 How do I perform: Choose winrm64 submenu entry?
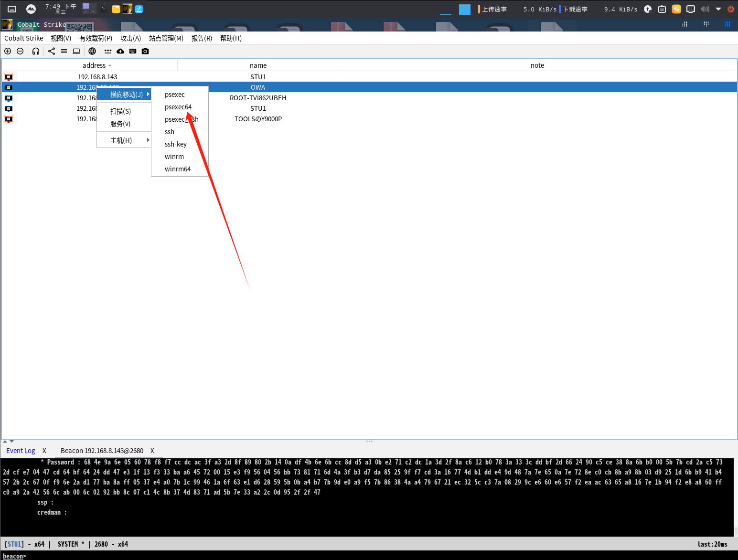click(180, 169)
